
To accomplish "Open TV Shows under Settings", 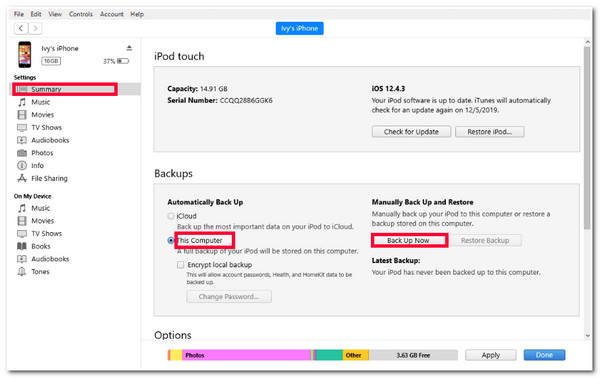I will click(x=46, y=127).
